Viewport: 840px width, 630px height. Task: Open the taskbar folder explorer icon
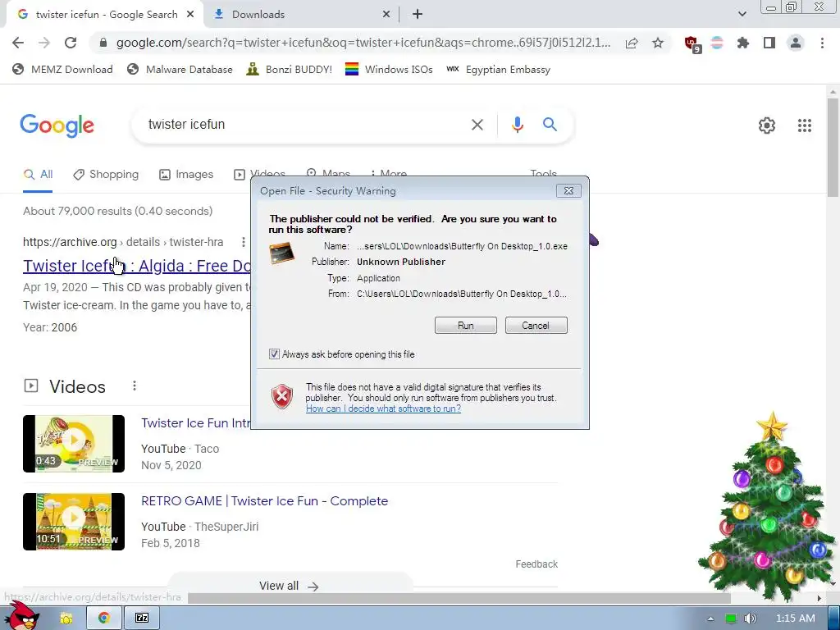tap(66, 618)
